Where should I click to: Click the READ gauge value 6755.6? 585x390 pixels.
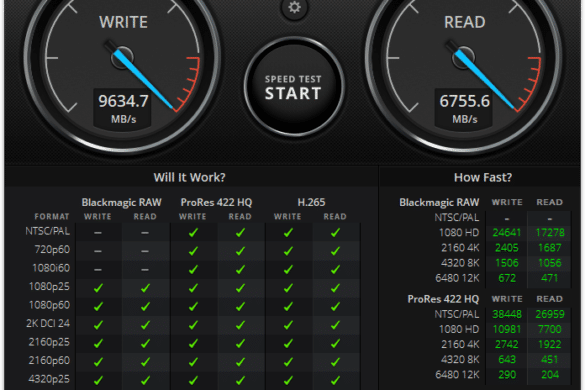click(x=464, y=101)
